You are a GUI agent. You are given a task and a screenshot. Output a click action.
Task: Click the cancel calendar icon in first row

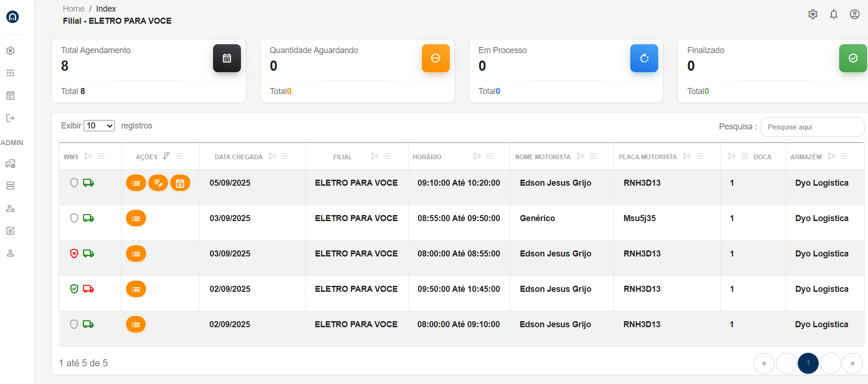[x=180, y=183]
